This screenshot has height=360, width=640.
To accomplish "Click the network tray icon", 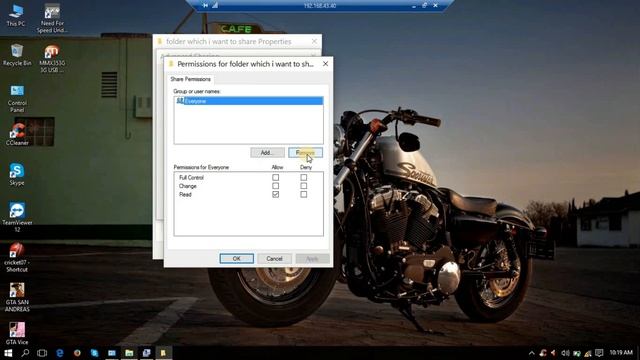I will pyautogui.click(x=588, y=353).
